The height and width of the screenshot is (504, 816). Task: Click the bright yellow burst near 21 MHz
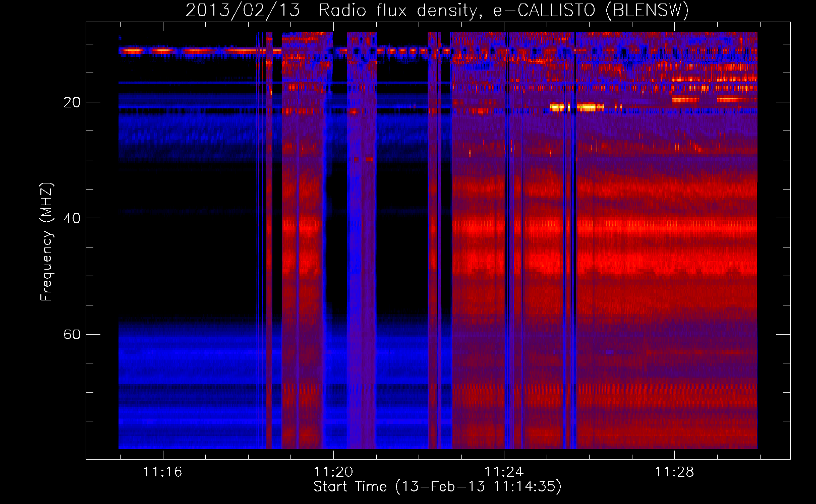(576, 107)
